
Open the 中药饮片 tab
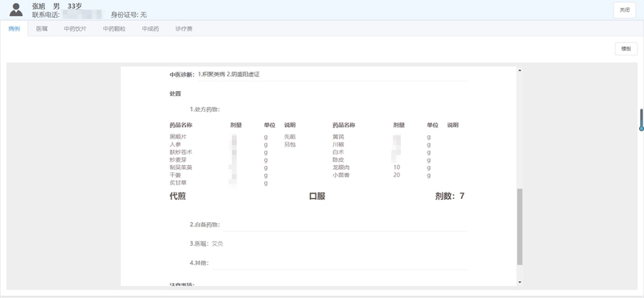tap(75, 29)
